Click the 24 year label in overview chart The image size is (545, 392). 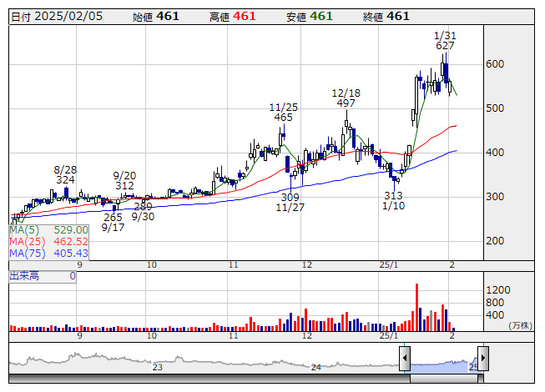click(316, 367)
